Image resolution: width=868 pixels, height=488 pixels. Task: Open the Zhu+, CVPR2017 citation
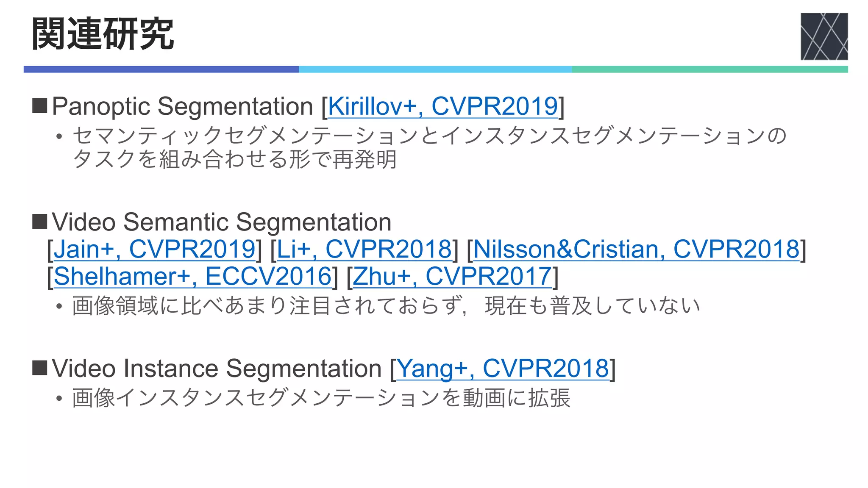click(x=452, y=276)
